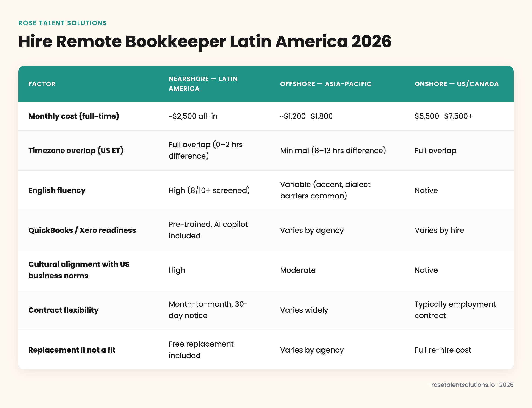
Task: Select the 'Contract flexibility' row label
Action: click(63, 310)
